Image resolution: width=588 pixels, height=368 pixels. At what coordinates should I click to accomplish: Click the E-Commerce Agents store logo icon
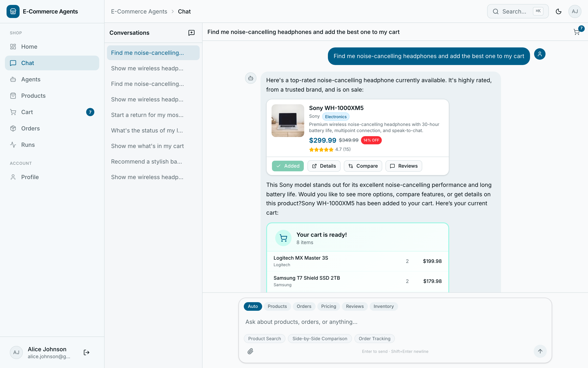pos(13,11)
